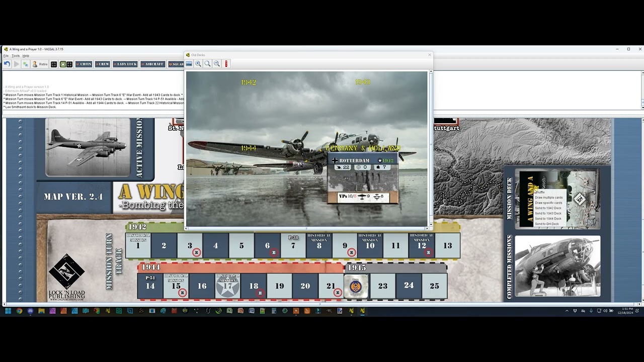Click the star marker on space 17
Image resolution: width=644 pixels, height=362 pixels.
(227, 286)
